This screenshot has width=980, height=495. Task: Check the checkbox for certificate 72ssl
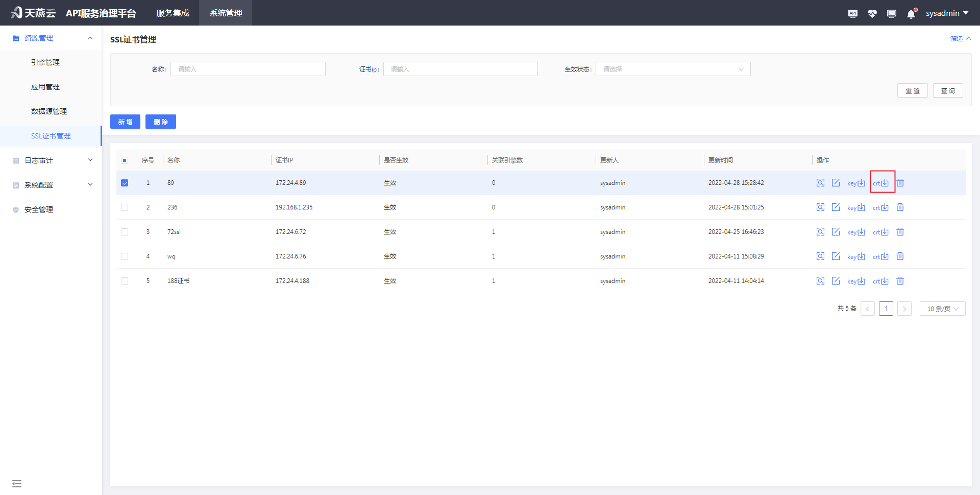pos(125,231)
